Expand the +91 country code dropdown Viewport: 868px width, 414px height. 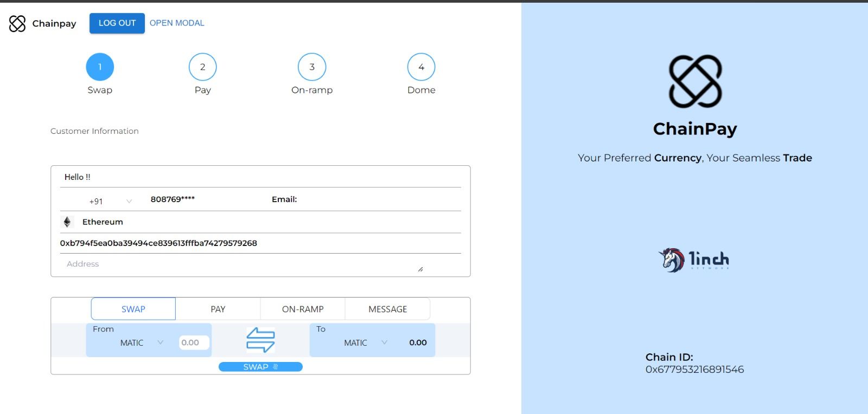pos(110,201)
